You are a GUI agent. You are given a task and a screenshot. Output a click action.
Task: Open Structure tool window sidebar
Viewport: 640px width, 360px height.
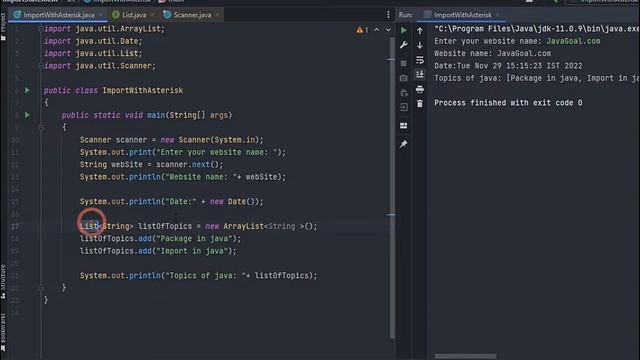pyautogui.click(x=3, y=282)
